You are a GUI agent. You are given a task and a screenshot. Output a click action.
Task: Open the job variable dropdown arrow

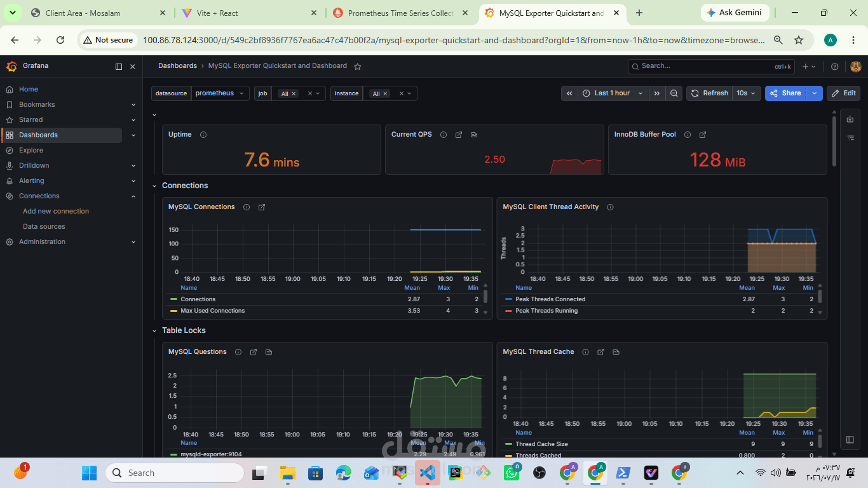tap(319, 93)
